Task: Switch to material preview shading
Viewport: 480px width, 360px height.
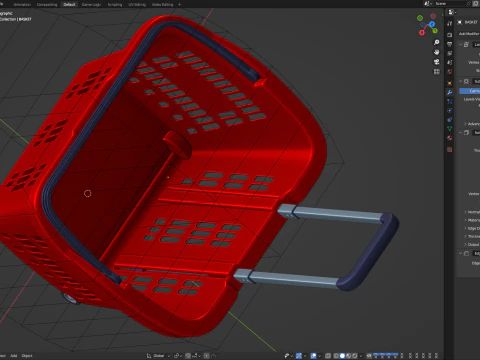Action: pos(349,356)
